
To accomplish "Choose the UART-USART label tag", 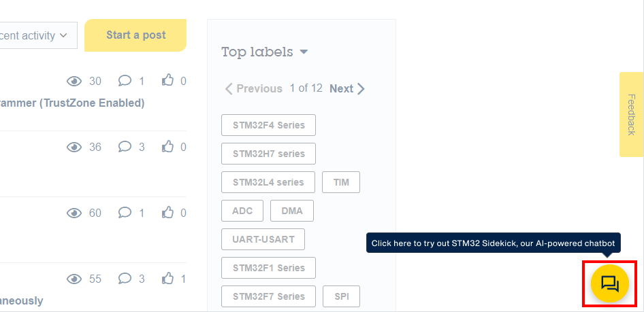I will pos(263,239).
